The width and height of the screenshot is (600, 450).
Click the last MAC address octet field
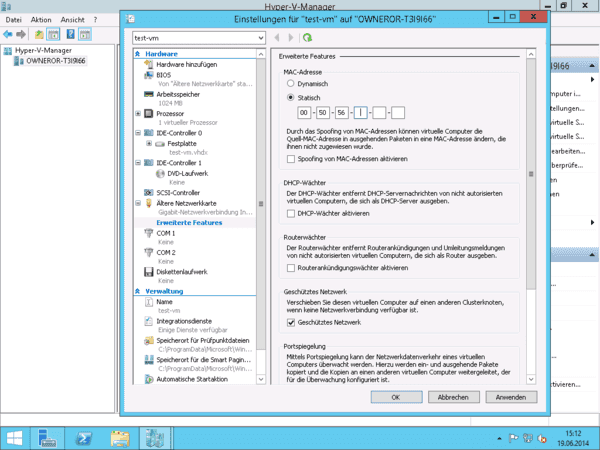point(398,113)
